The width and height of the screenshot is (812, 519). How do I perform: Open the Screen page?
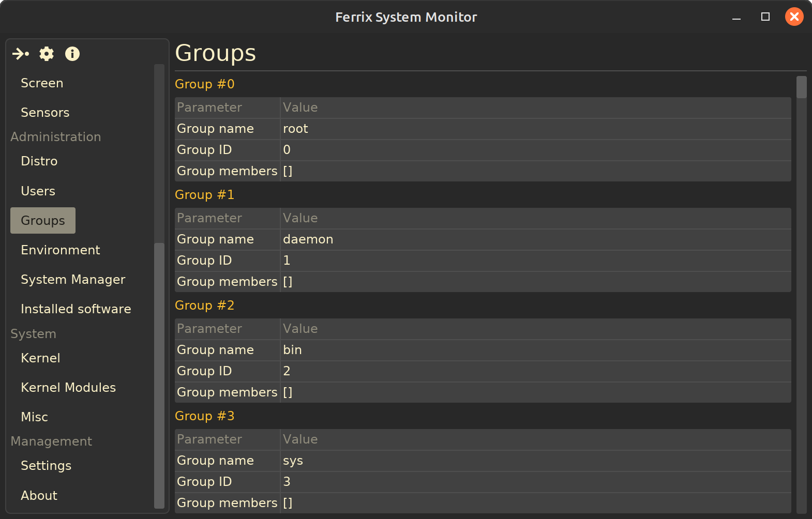coord(42,83)
